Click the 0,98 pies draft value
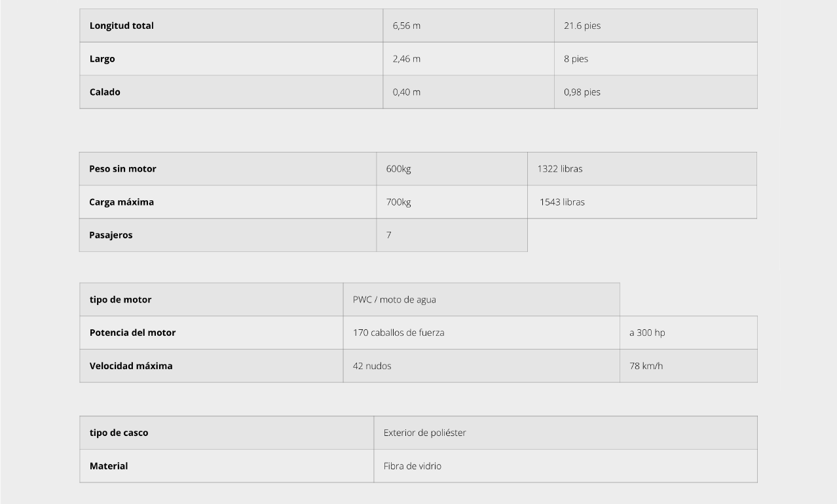 click(582, 92)
